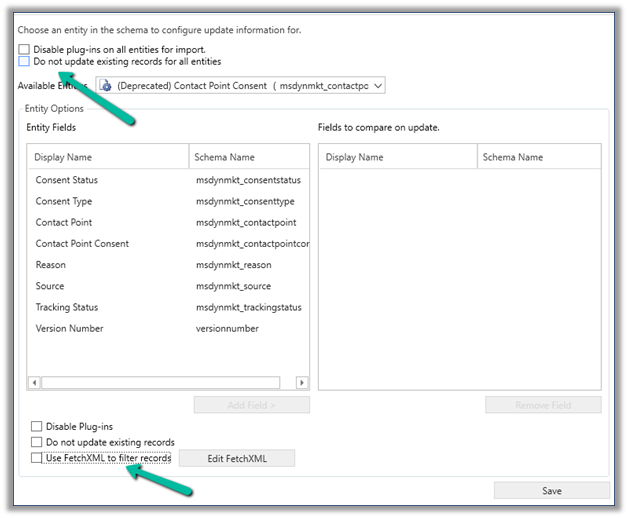628x518 pixels.
Task: Select the Tracking Status field row
Action: [67, 307]
